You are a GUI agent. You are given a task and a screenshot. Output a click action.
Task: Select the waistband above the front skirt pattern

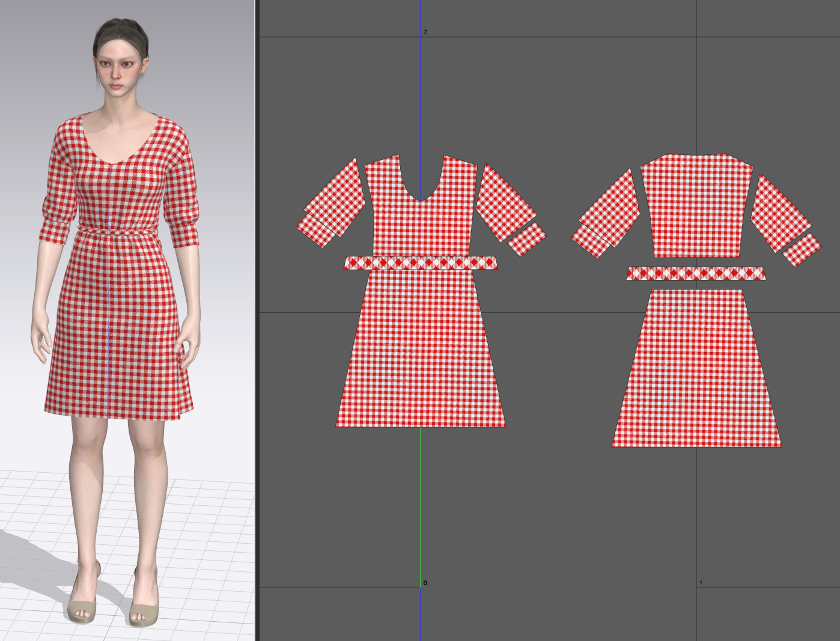tap(421, 263)
